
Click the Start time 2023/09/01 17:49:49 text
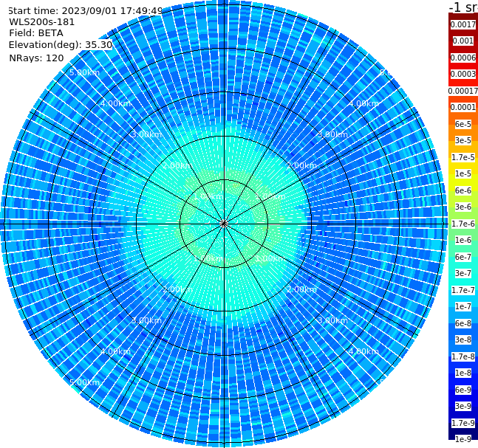click(x=85, y=11)
